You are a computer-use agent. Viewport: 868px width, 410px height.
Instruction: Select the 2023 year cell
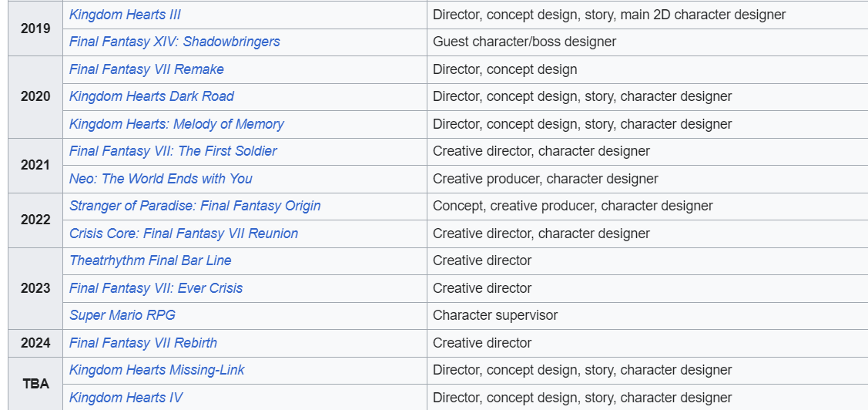click(35, 289)
